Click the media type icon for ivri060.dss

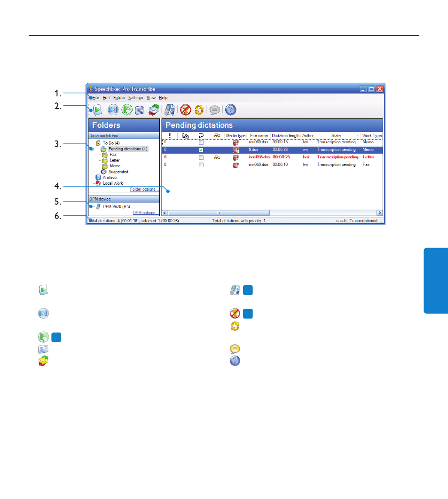coord(236,142)
